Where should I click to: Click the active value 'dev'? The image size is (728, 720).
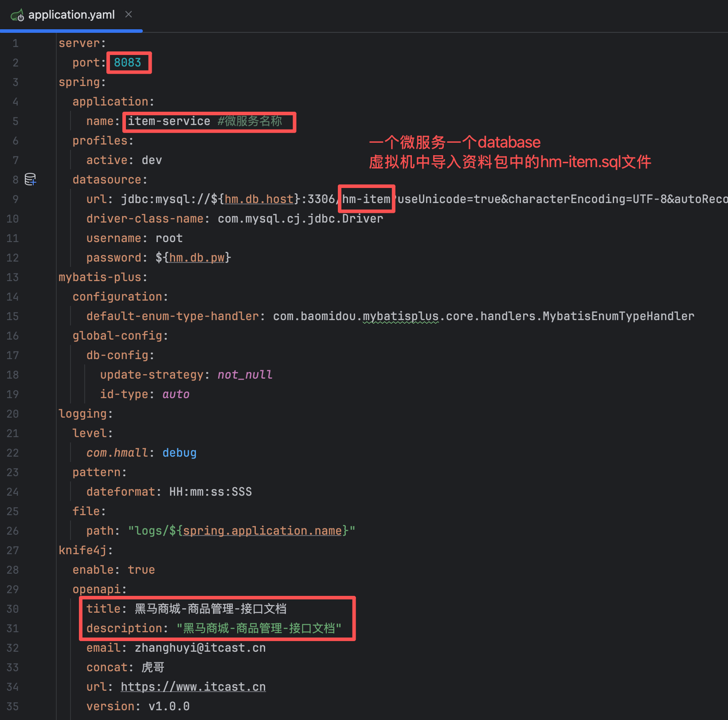[x=152, y=160]
